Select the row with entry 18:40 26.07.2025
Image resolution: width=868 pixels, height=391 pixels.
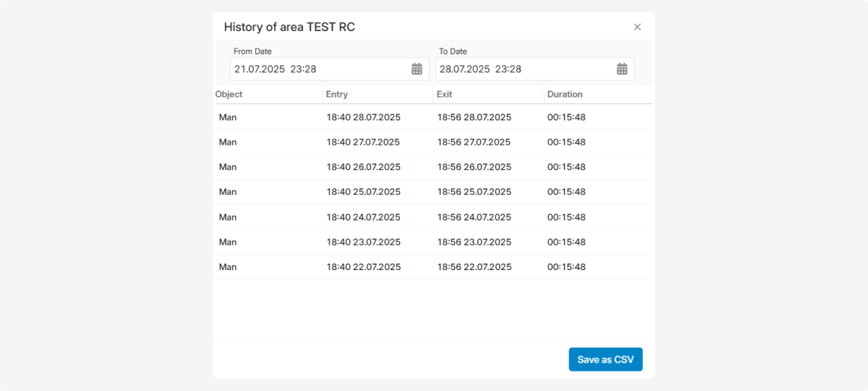click(x=363, y=167)
